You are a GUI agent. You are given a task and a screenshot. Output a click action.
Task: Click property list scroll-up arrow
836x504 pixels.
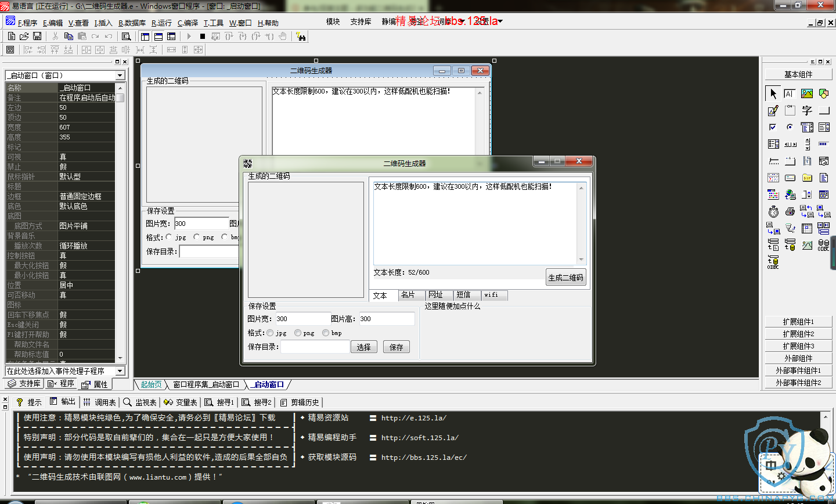120,88
